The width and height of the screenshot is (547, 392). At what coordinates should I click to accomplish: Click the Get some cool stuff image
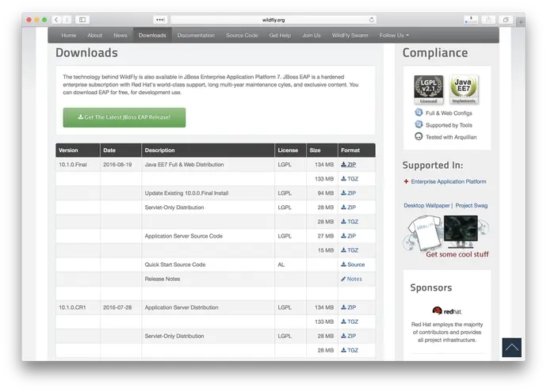point(446,236)
